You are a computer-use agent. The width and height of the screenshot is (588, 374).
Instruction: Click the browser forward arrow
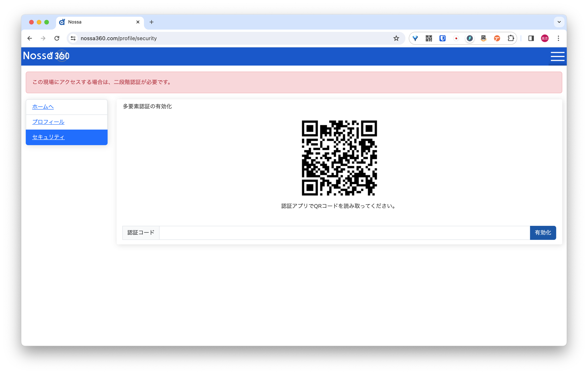(43, 38)
